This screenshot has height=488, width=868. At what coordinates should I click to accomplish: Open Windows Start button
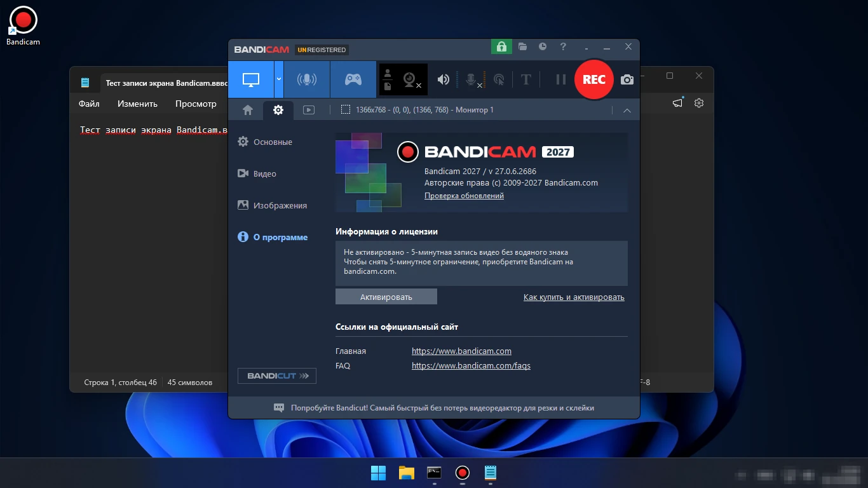point(378,473)
